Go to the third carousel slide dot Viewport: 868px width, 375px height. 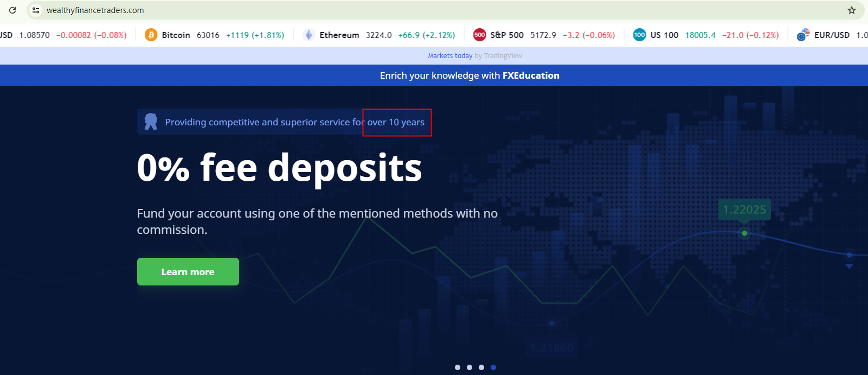coord(481,367)
